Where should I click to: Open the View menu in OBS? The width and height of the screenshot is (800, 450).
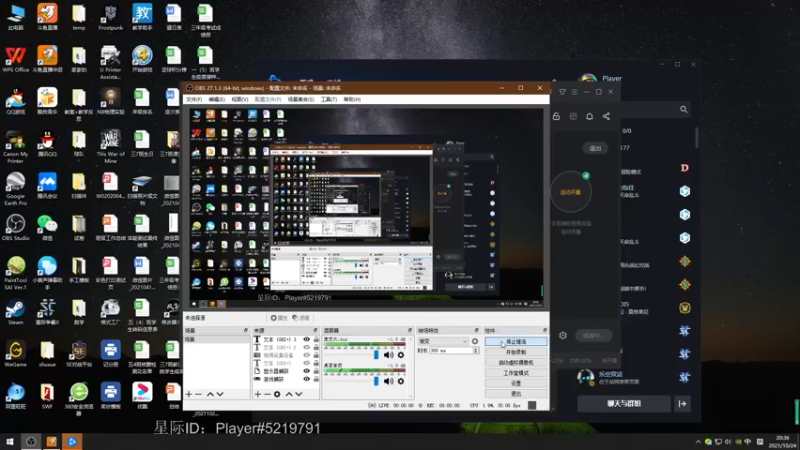[x=240, y=99]
